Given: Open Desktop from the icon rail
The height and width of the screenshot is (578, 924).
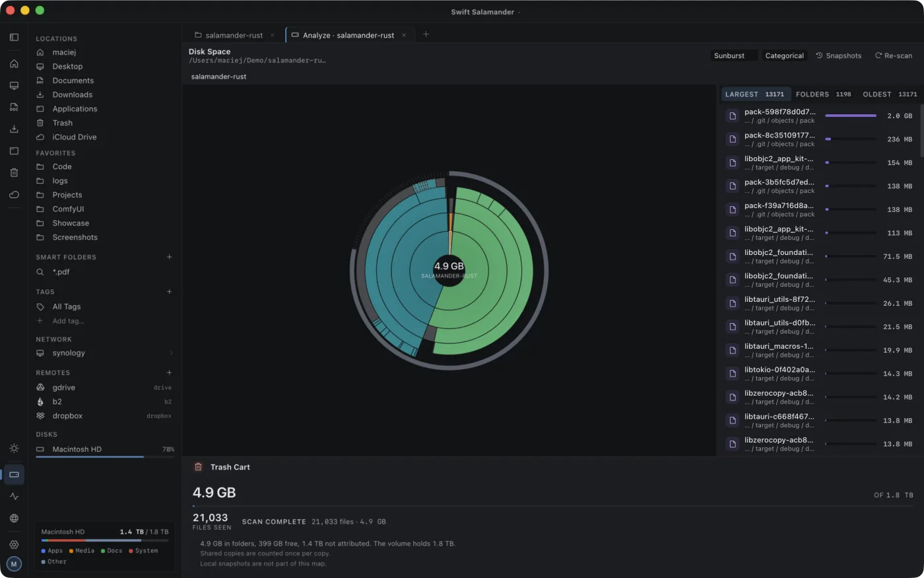Looking at the screenshot, I should (14, 85).
